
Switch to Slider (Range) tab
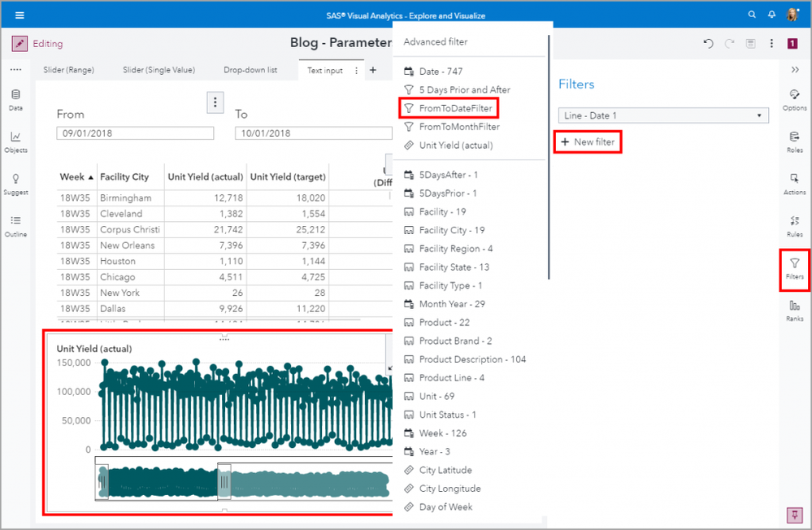tap(68, 70)
